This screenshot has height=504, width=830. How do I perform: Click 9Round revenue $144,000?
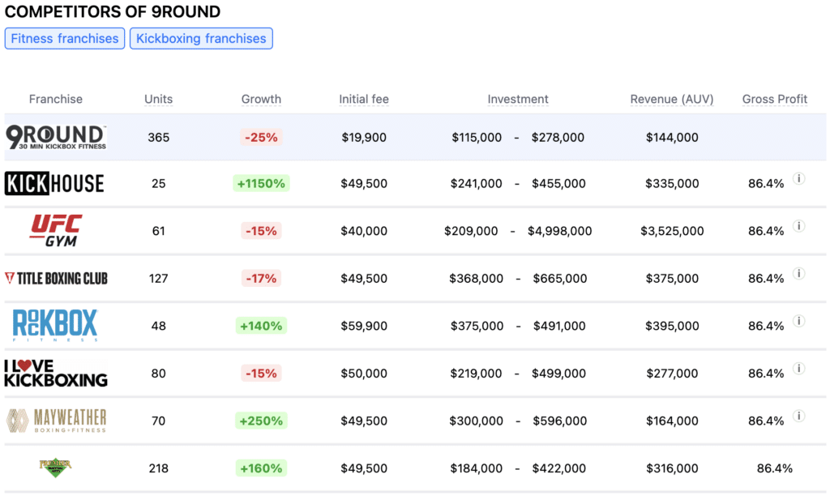(x=672, y=137)
